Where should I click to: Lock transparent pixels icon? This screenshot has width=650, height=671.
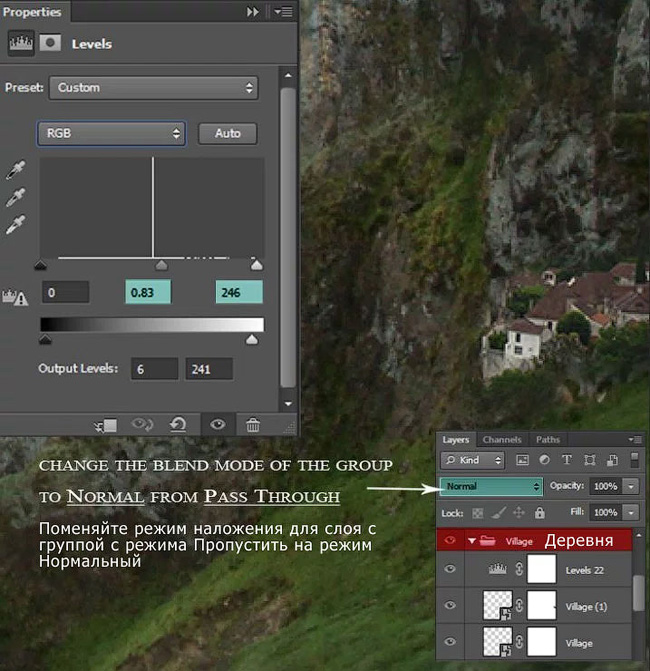pos(478,513)
